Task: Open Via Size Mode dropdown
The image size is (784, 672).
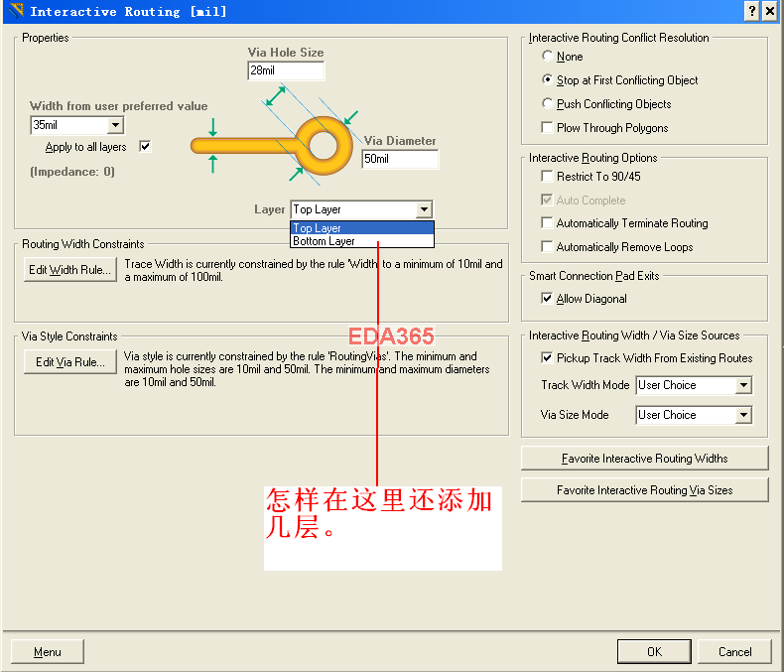Action: point(743,415)
